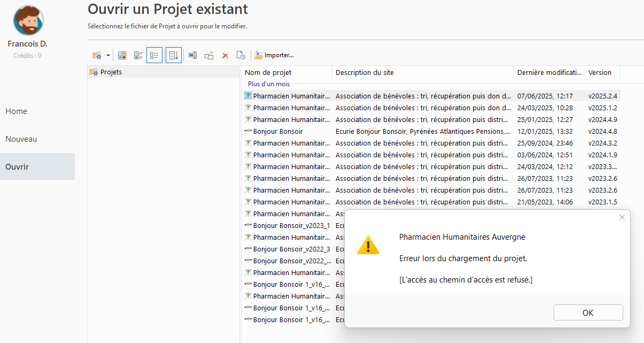
Task: Sort by Description du site column
Action: (x=423, y=72)
